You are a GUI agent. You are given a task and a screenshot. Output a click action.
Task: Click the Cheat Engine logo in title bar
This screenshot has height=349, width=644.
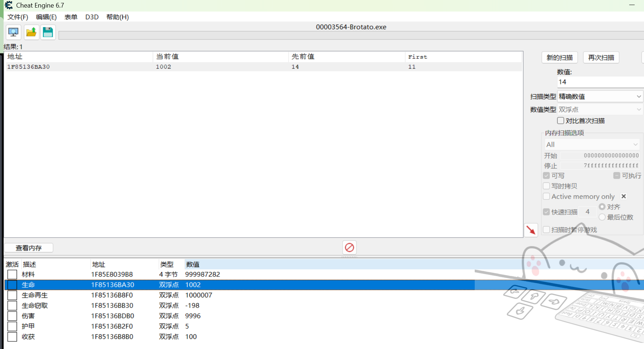tap(9, 5)
